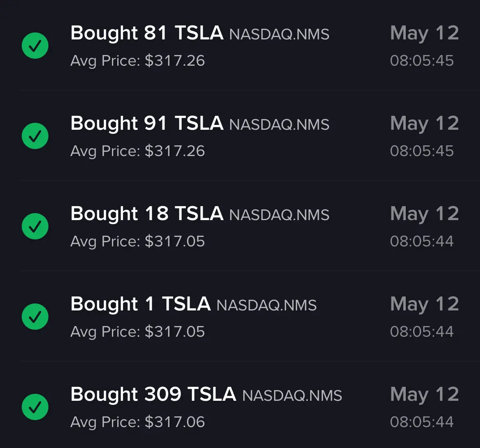Screen dimensions: 480x448
Task: Select Avg Price $317.05 under Bought 1 TSLA
Action: [x=137, y=332]
